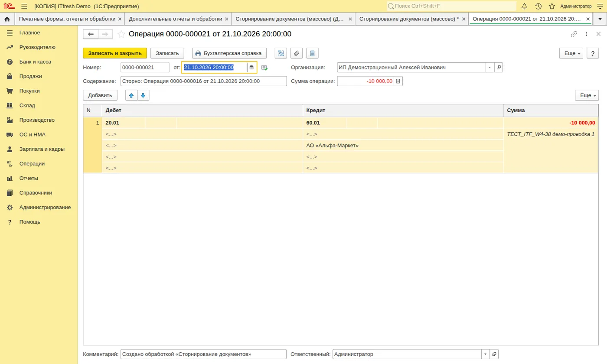Select the АО «Альфа-Маркет» cell
The height and width of the screenshot is (364, 607).
(403, 145)
